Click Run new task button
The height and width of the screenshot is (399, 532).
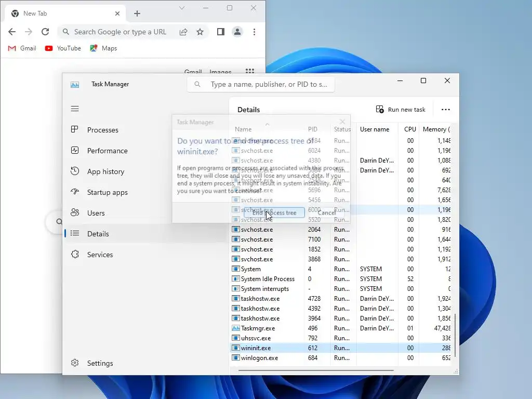point(401,109)
